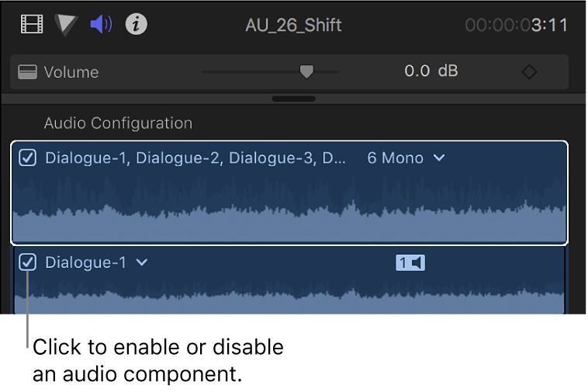The height and width of the screenshot is (392, 588).
Task: Select the Audio inspector speaker icon
Action: [101, 25]
